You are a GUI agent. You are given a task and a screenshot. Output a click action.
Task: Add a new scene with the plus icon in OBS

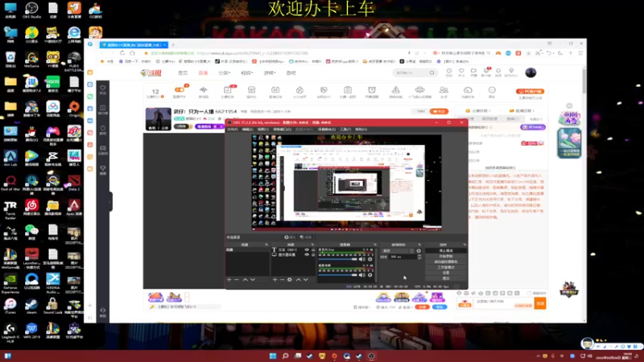coord(229,279)
